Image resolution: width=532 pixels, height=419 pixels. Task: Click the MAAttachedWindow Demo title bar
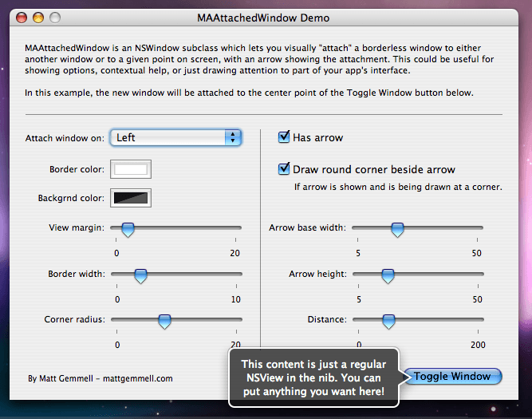tap(262, 18)
